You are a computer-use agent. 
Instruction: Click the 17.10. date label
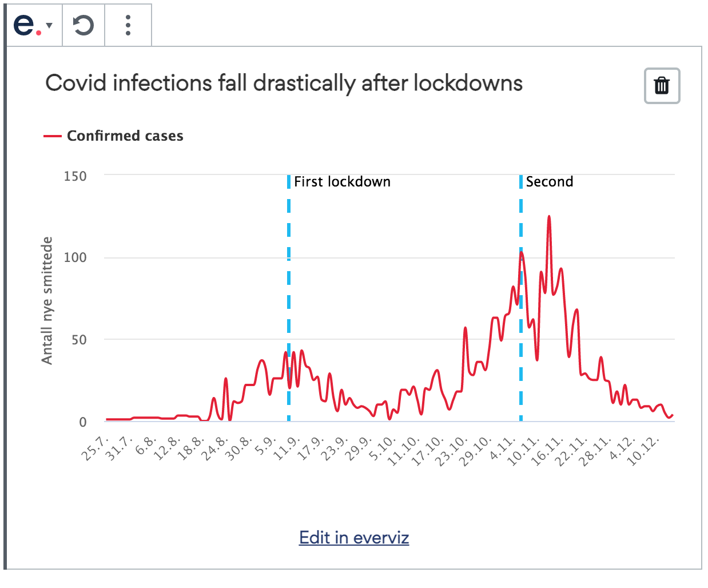click(428, 452)
